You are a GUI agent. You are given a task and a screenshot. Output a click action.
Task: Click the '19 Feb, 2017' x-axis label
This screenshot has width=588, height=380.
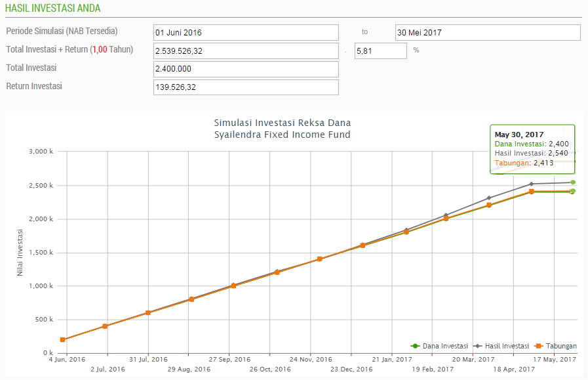(433, 369)
